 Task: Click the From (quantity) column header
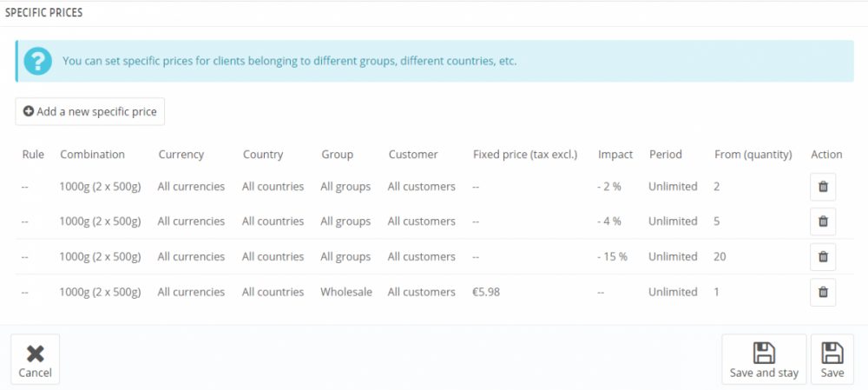coord(753,155)
